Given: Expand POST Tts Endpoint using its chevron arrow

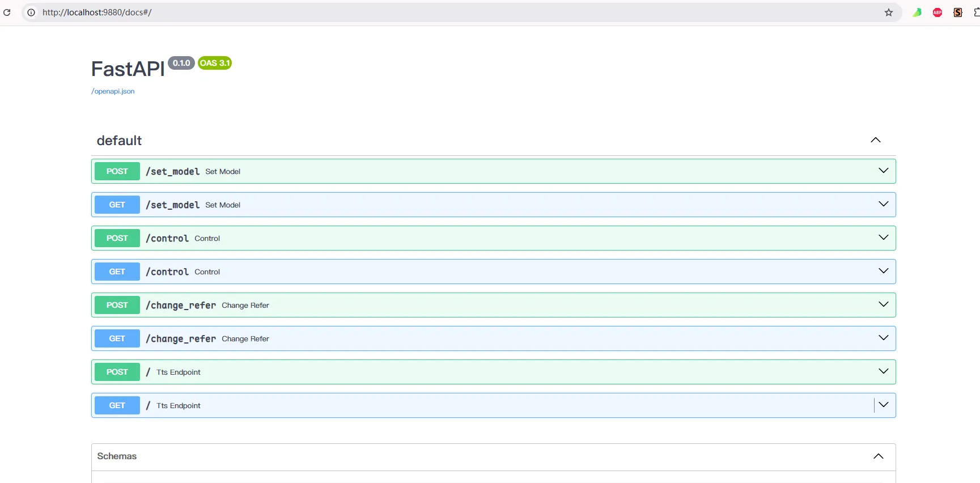Looking at the screenshot, I should click(x=883, y=371).
